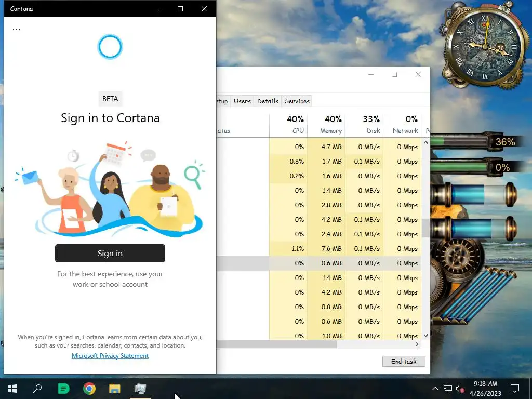Open the Microsoft Privacy Statement link
Image resolution: width=532 pixels, height=399 pixels.
coord(110,355)
